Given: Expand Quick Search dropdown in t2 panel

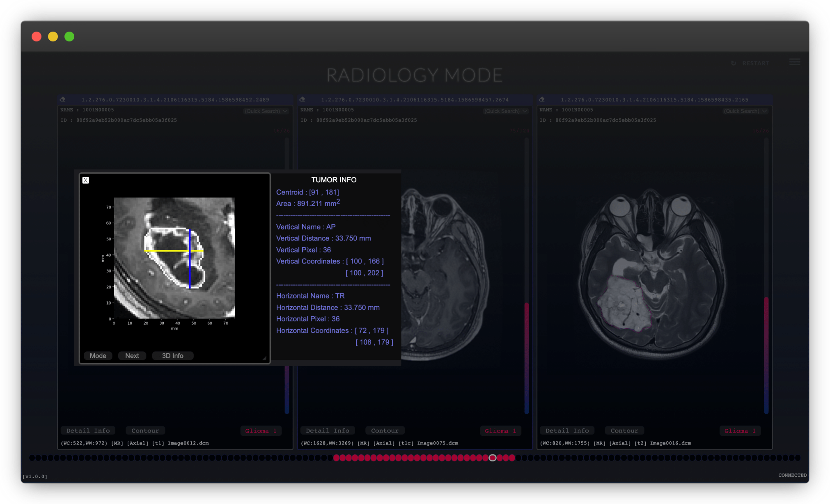Looking at the screenshot, I should (745, 111).
